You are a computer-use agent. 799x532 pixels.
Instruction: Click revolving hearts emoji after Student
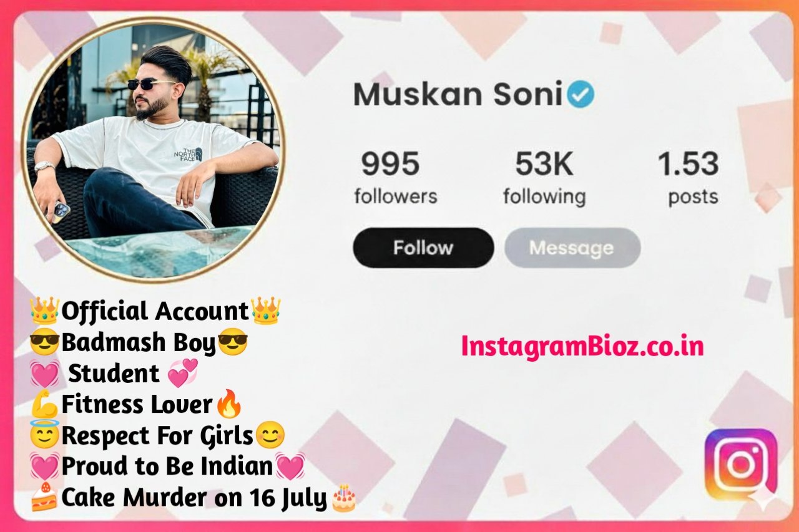coord(183,373)
